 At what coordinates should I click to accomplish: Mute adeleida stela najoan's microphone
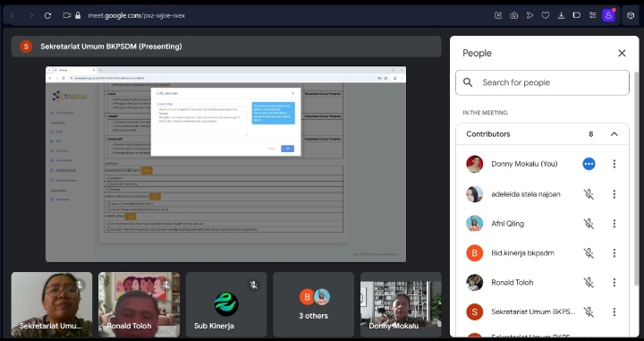point(589,194)
